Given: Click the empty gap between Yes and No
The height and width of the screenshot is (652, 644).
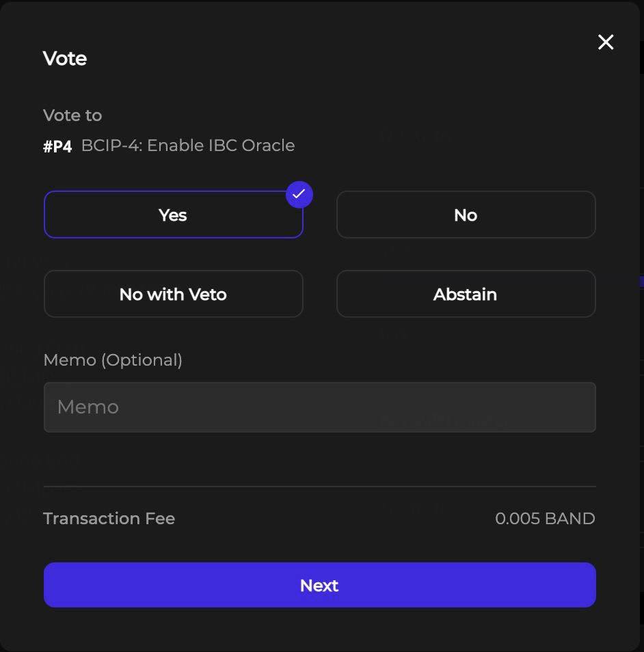Looking at the screenshot, I should [319, 215].
